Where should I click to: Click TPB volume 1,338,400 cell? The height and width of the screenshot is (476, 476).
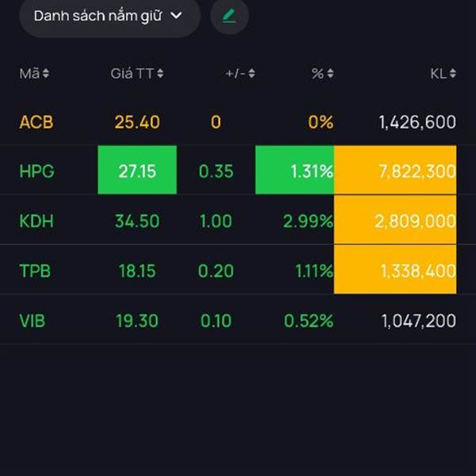coord(395,271)
